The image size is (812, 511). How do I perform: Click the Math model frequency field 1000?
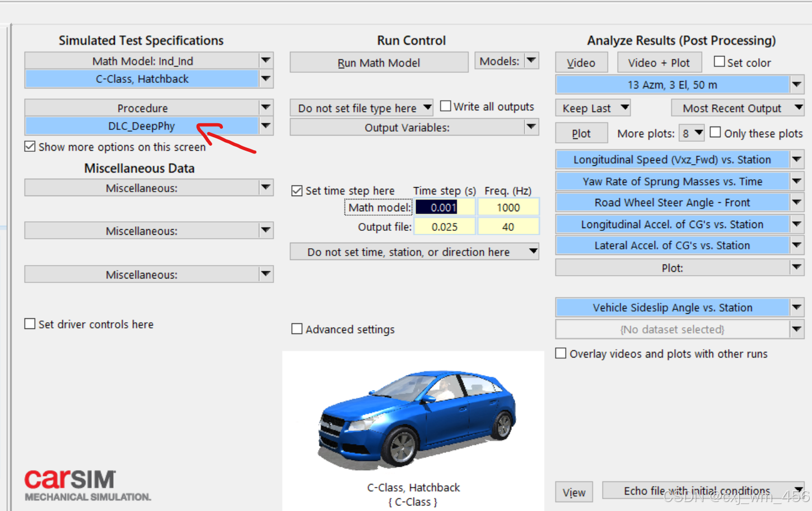pyautogui.click(x=508, y=207)
